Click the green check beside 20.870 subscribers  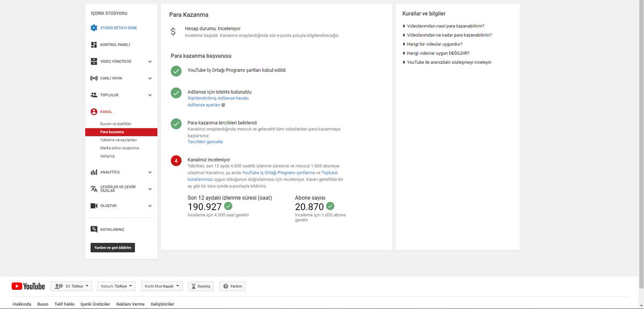point(330,206)
